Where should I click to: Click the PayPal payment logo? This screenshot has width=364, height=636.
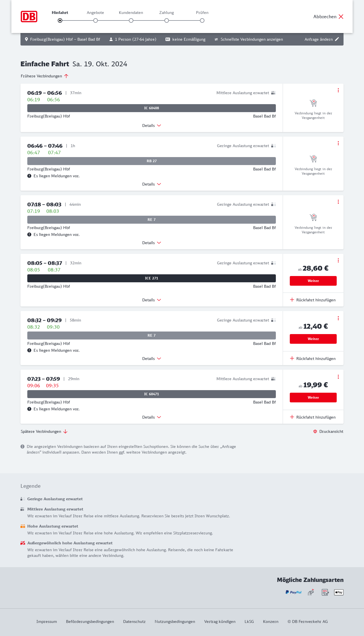point(293,592)
